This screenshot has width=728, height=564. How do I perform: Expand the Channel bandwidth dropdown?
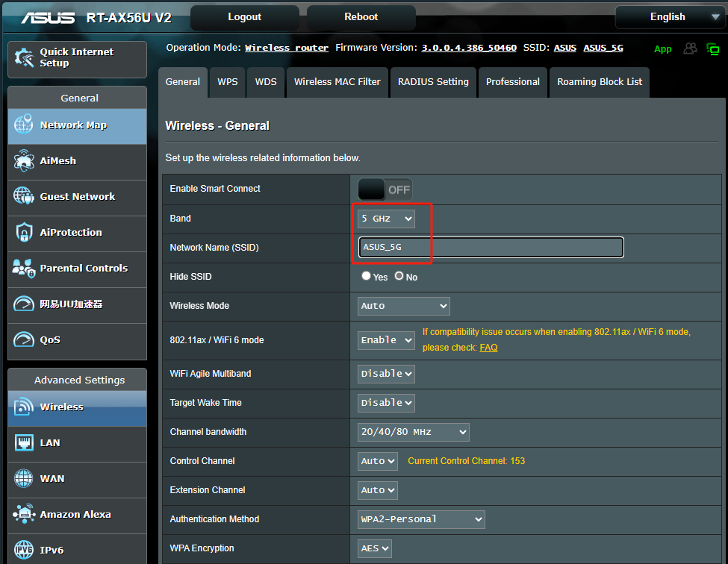click(x=413, y=432)
